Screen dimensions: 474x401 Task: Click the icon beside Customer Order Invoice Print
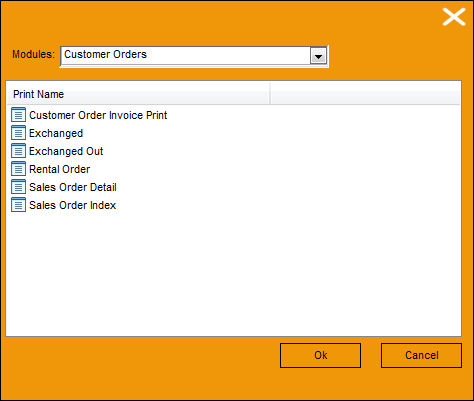click(18, 115)
